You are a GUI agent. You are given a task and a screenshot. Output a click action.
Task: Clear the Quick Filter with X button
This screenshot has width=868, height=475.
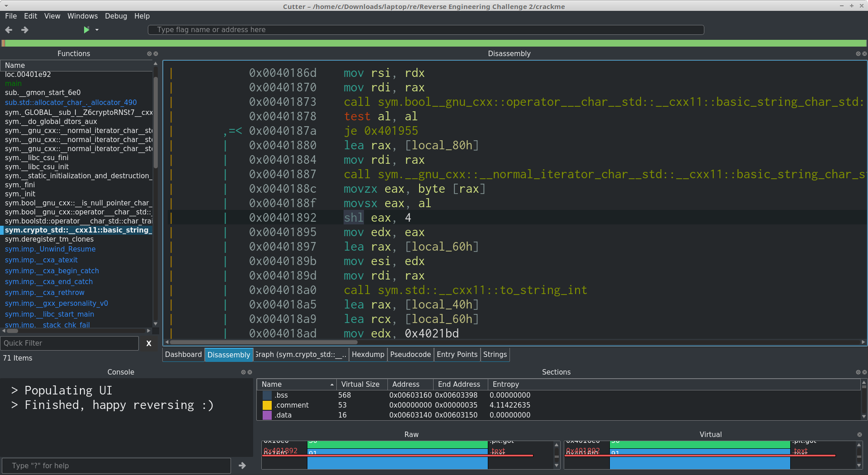point(149,343)
